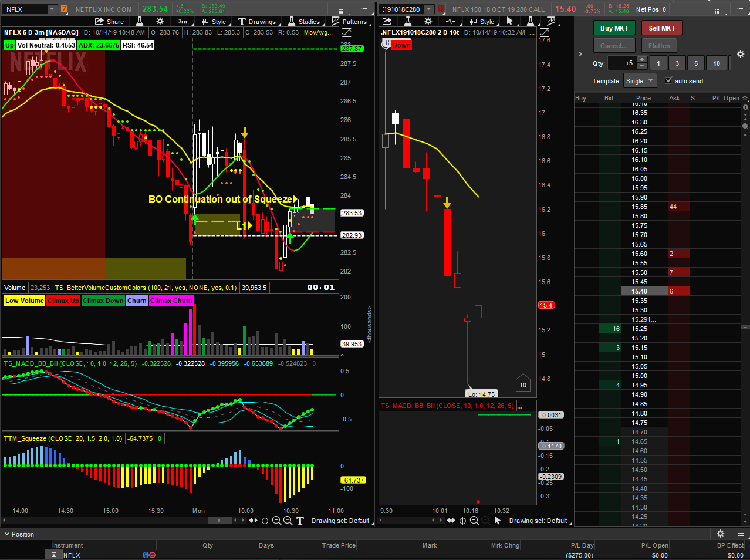
Task: Zoom in on left chart magnifier plus
Action: point(276,521)
